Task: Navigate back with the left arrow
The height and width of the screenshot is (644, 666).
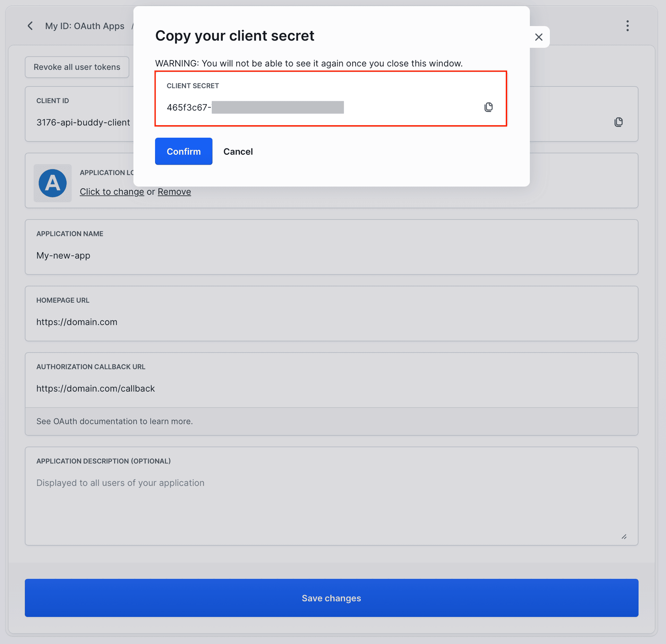Action: pyautogui.click(x=30, y=26)
